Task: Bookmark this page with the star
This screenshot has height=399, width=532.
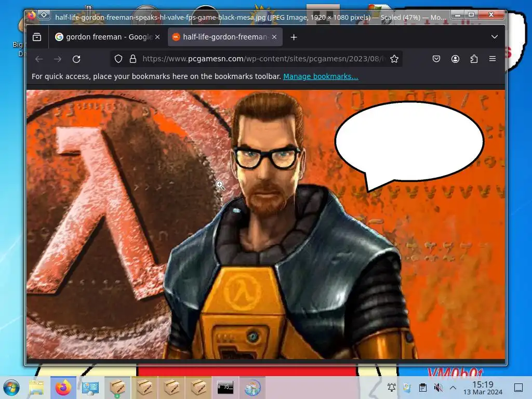Action: click(394, 59)
